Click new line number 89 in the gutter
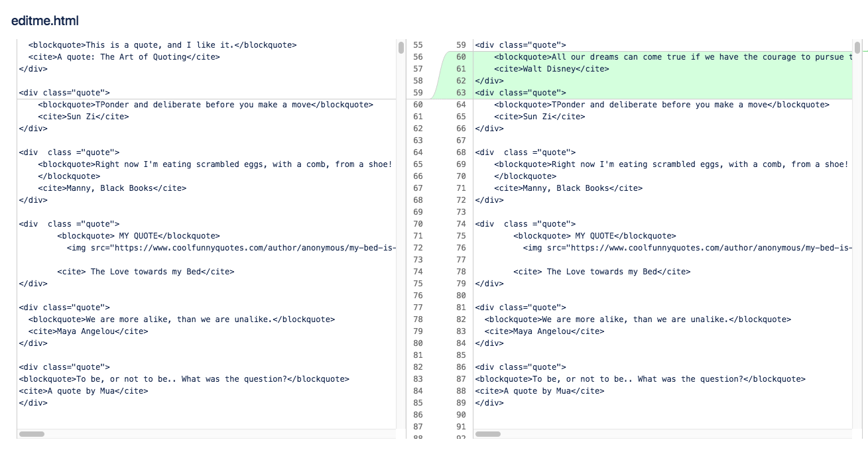This screenshot has width=868, height=450. [462, 403]
